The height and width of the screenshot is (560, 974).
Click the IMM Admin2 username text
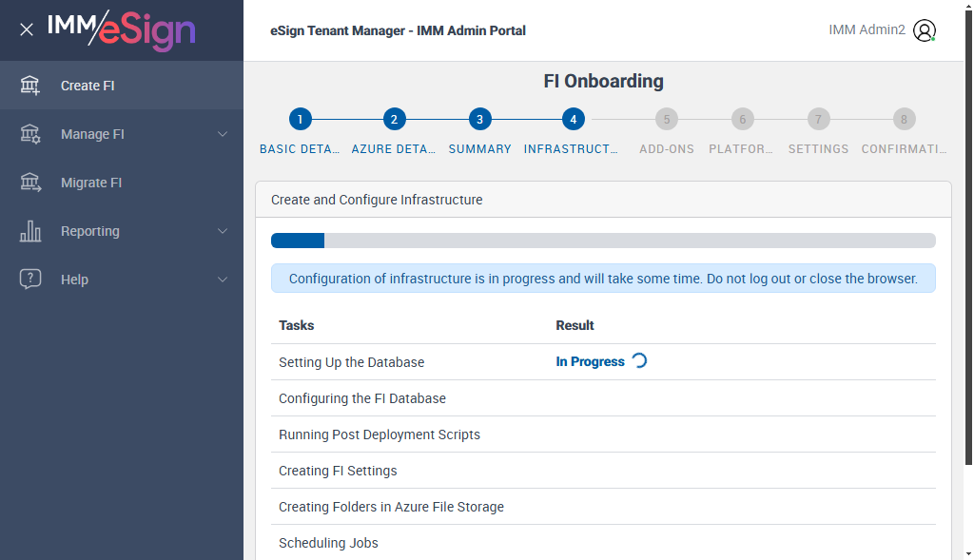pos(867,30)
